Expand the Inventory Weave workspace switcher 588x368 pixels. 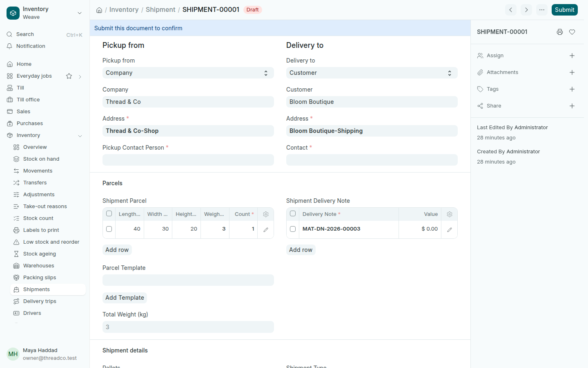tap(80, 13)
